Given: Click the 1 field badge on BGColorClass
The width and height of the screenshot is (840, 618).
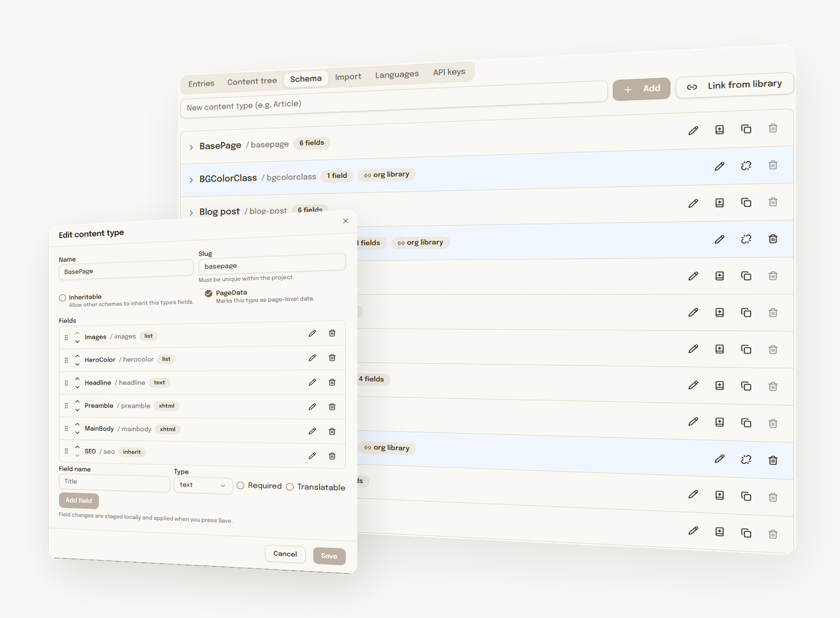Looking at the screenshot, I should click(337, 176).
